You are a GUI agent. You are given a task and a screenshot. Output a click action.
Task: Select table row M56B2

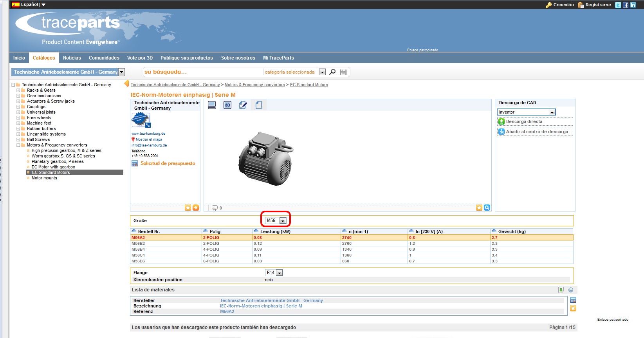[x=352, y=244]
